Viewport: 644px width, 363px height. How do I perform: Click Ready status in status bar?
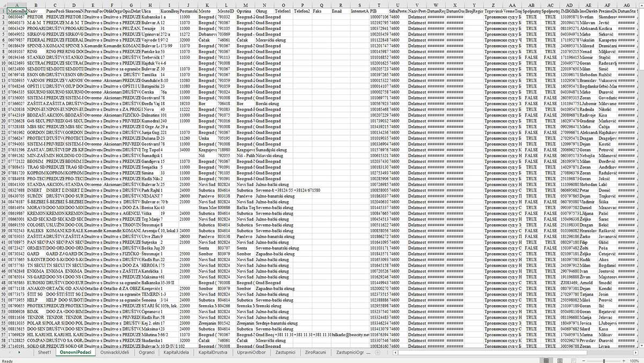click(x=8, y=360)
